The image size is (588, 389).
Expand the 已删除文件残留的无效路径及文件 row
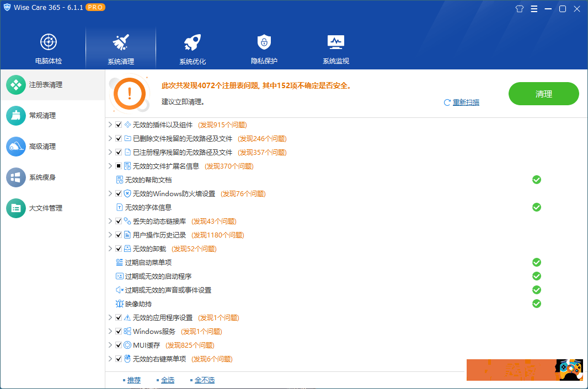click(x=110, y=138)
